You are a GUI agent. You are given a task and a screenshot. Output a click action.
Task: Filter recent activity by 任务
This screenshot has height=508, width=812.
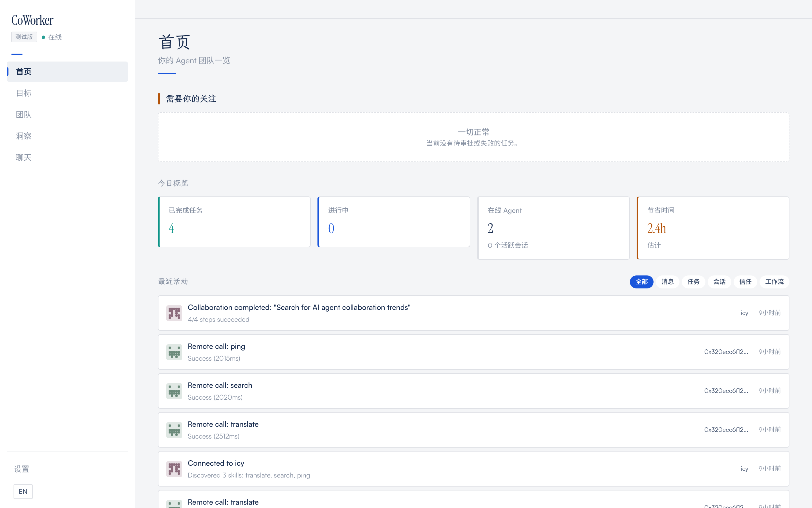[x=693, y=282]
